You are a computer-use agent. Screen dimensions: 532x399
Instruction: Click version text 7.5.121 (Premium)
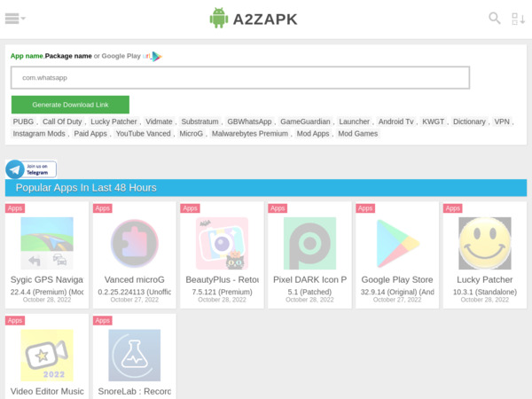coord(222,292)
